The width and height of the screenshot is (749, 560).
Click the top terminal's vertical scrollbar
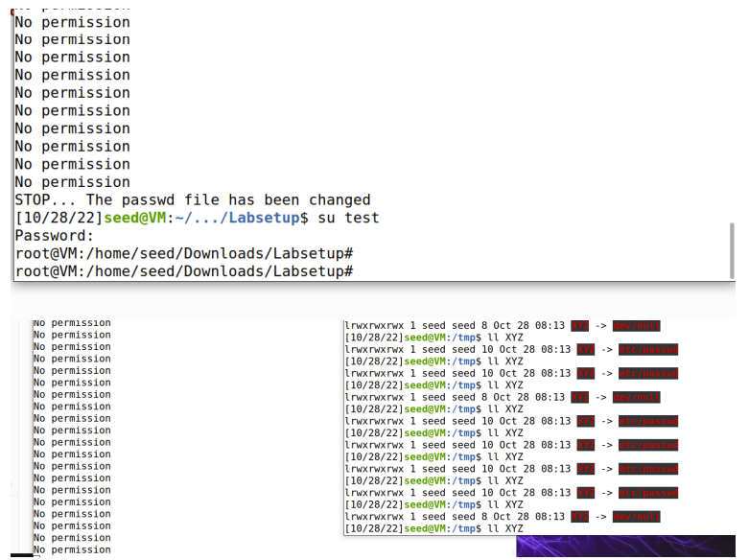(x=732, y=250)
